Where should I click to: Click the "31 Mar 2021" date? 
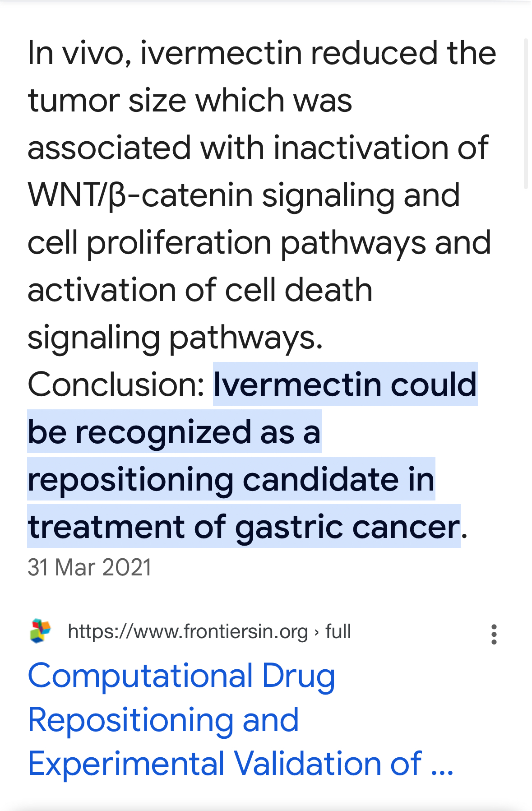pyautogui.click(x=89, y=567)
